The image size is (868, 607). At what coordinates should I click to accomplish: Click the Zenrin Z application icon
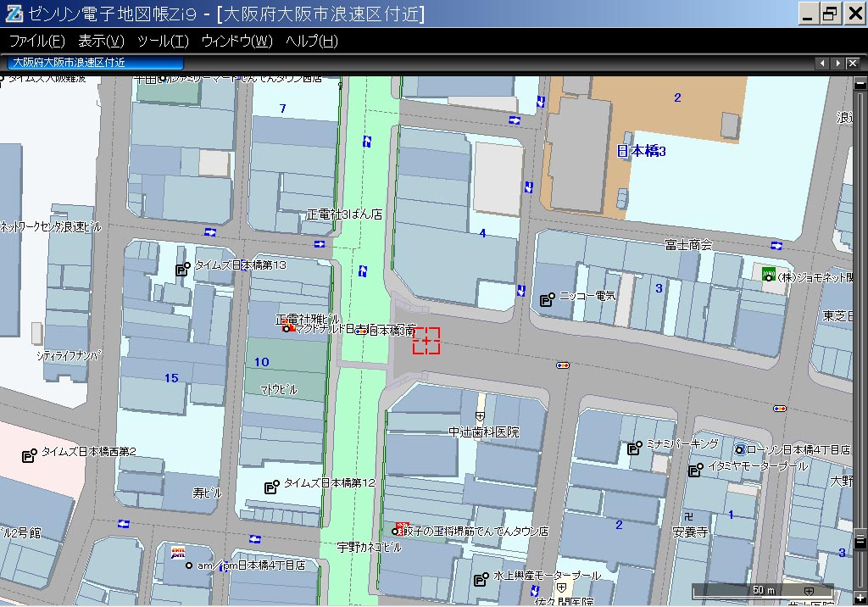14,14
